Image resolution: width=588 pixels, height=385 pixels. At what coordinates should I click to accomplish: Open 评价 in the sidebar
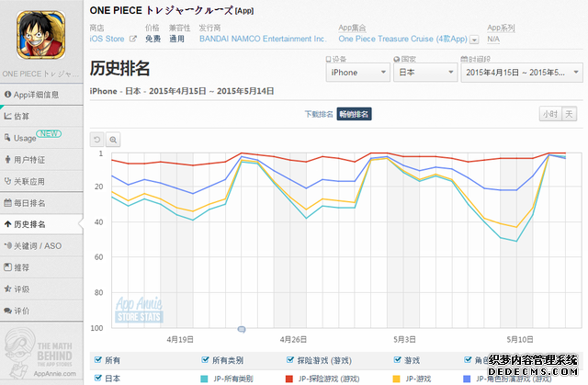pos(41,311)
